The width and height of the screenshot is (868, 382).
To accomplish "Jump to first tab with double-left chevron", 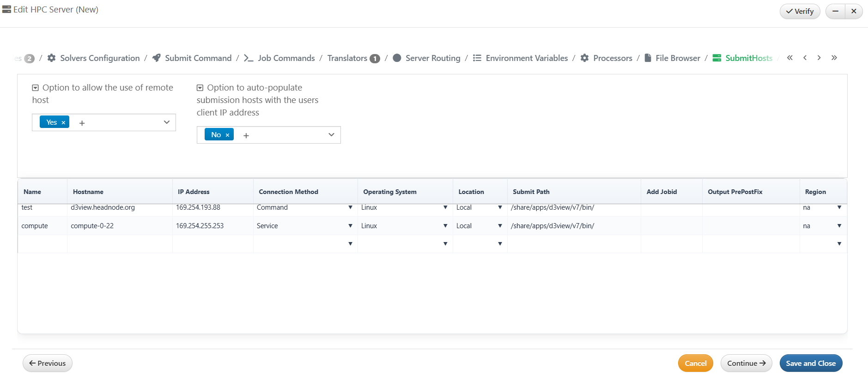I will pos(790,58).
